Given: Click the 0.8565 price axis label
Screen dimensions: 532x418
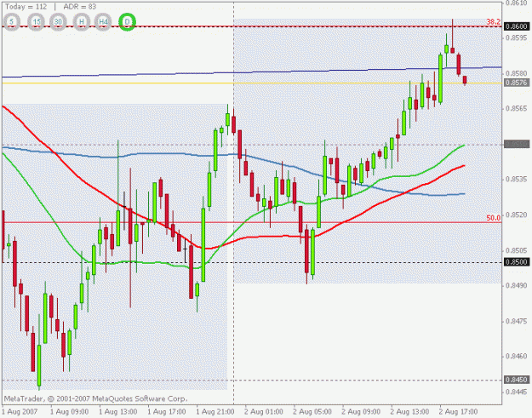Looking at the screenshot, I should (517, 109).
